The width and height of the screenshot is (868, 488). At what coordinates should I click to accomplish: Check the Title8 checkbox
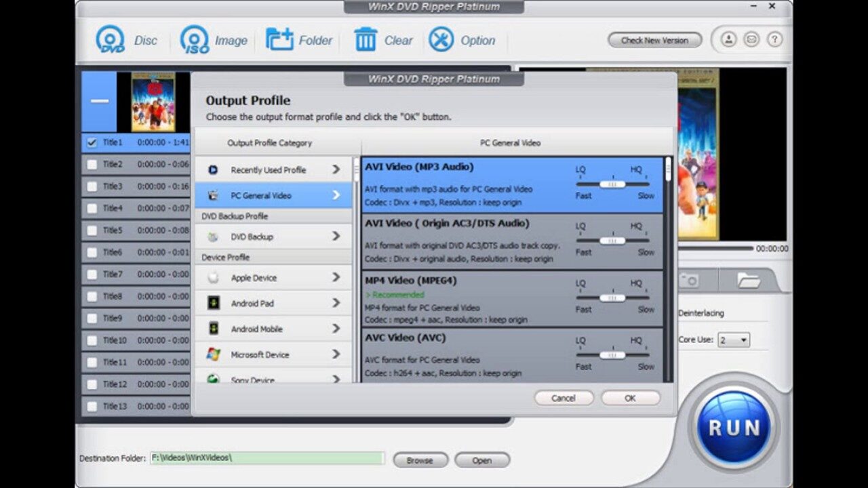point(92,296)
